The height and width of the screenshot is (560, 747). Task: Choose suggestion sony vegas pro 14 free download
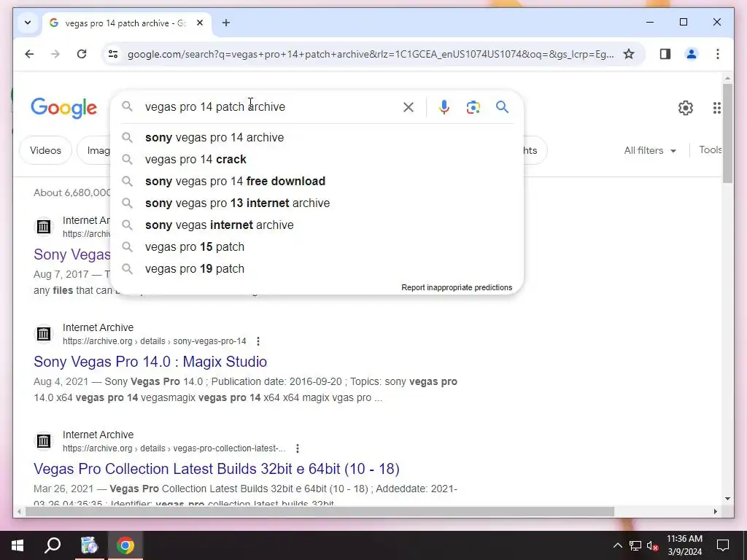[317, 182]
